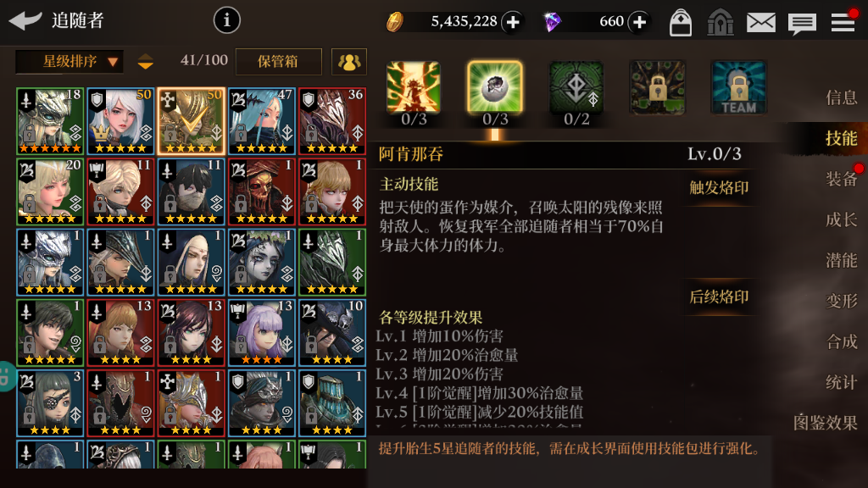The width and height of the screenshot is (868, 488).
Task: Open the chat bubble icon
Action: click(x=802, y=24)
